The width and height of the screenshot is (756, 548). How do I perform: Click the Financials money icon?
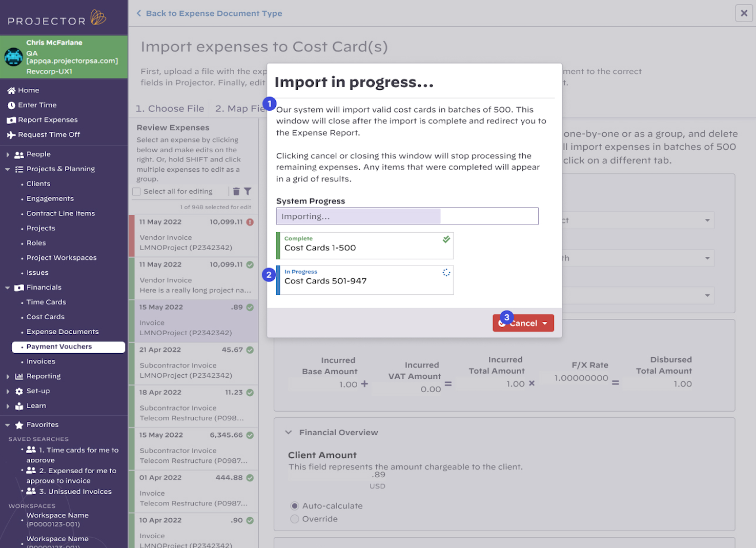coord(19,288)
